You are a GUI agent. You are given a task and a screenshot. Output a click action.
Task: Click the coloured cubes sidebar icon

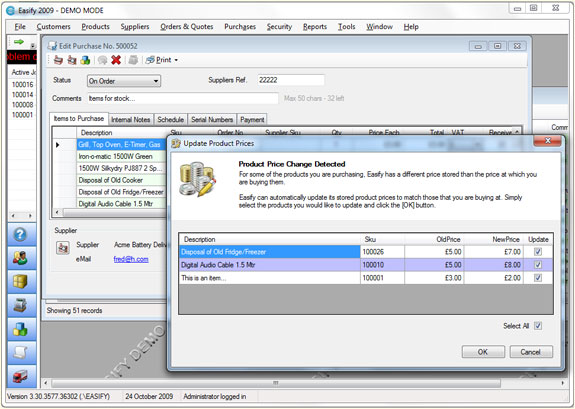[x=21, y=329]
